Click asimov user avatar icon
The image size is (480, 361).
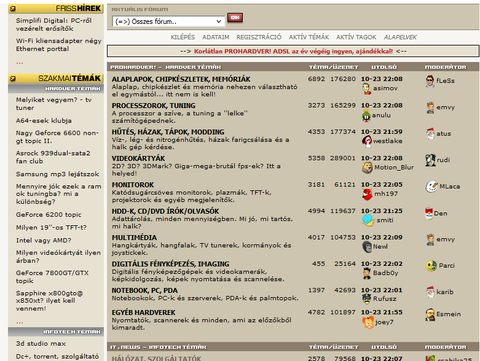coord(366,89)
